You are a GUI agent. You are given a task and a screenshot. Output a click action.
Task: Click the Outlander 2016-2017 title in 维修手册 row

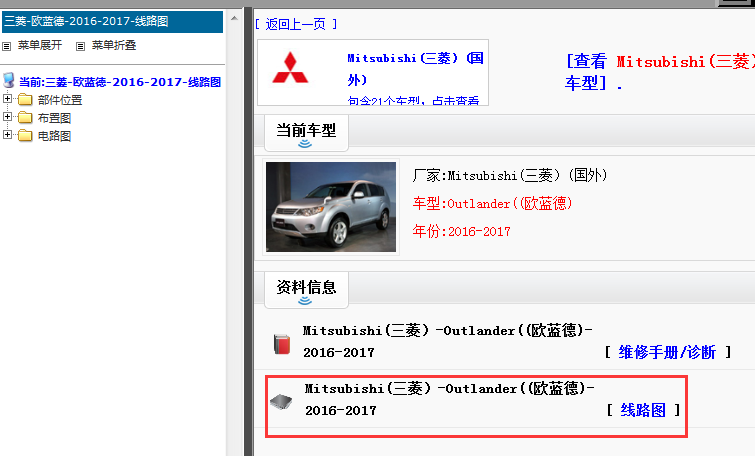tap(447, 341)
